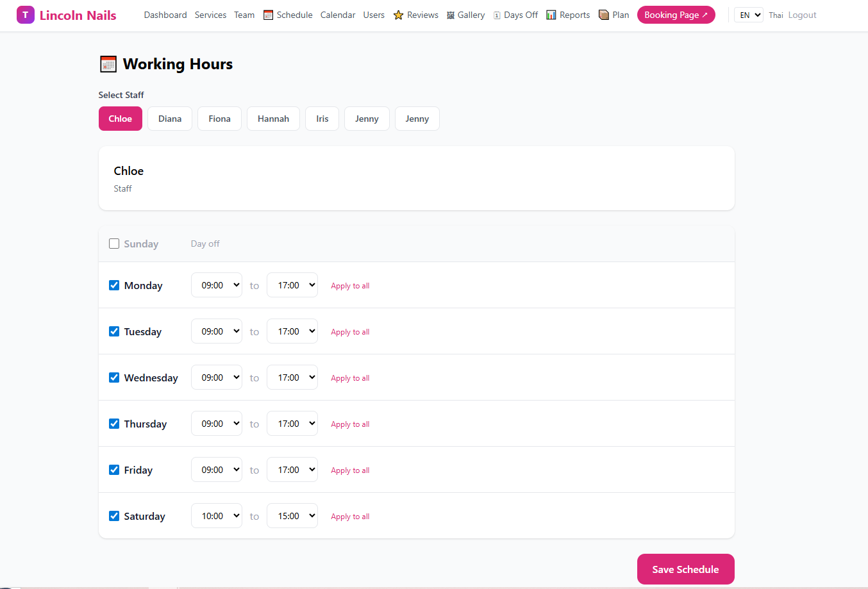The height and width of the screenshot is (589, 868).
Task: Open Thursday start time dropdown
Action: pos(217,424)
